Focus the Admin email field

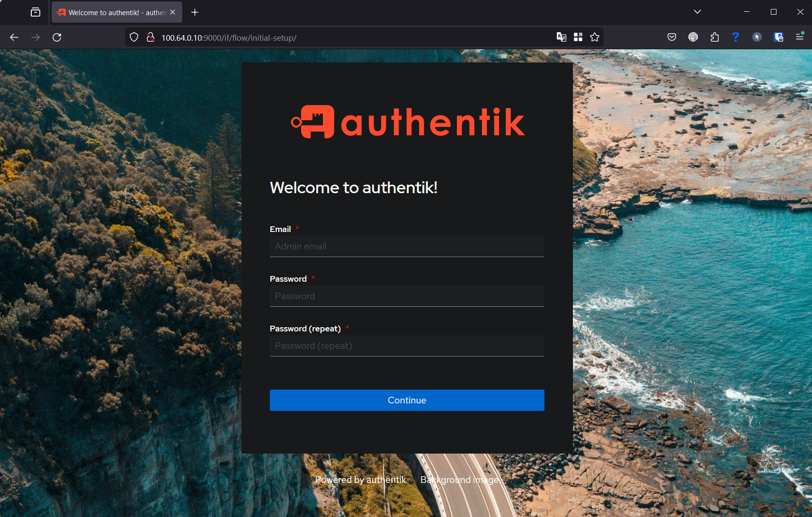click(x=407, y=247)
